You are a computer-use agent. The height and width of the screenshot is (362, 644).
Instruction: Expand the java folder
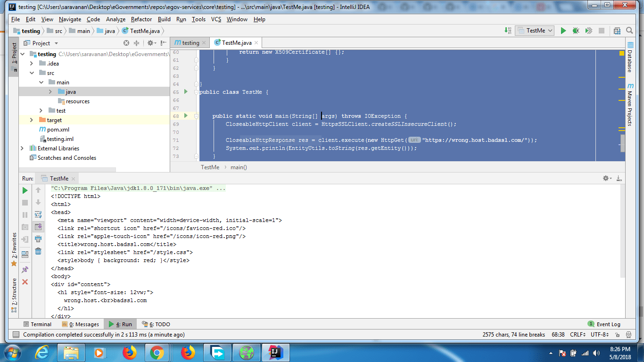(x=50, y=92)
